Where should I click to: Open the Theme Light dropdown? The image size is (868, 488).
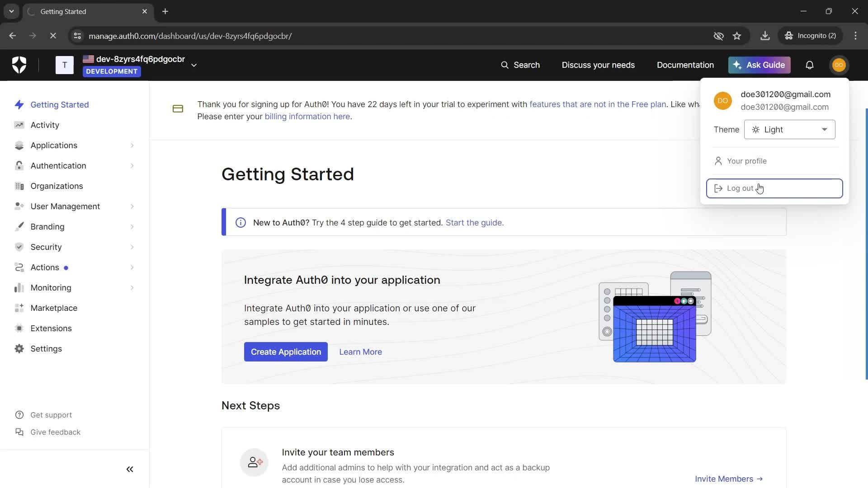[x=789, y=130]
